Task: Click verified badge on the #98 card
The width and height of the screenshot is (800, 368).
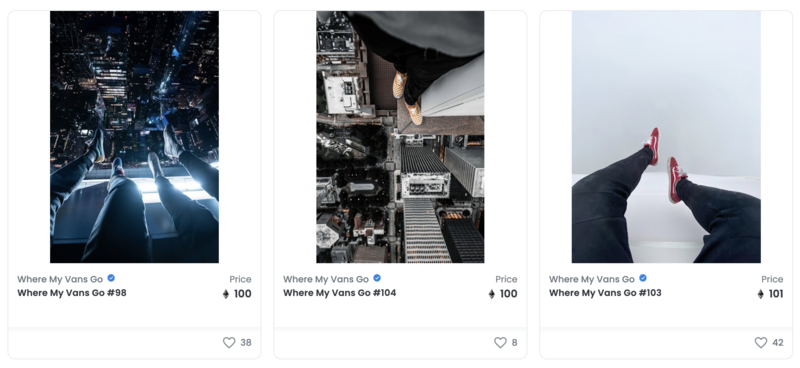Action: [111, 278]
